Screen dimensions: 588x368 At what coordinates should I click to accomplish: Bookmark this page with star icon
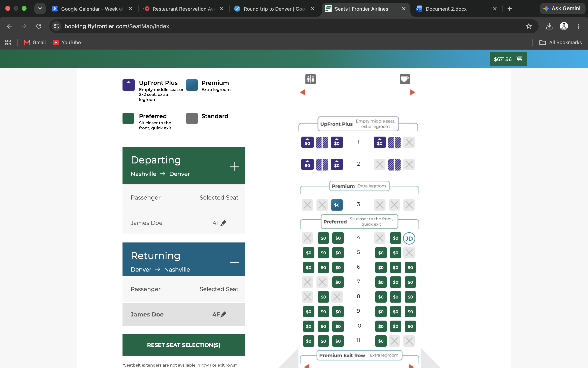coord(528,26)
